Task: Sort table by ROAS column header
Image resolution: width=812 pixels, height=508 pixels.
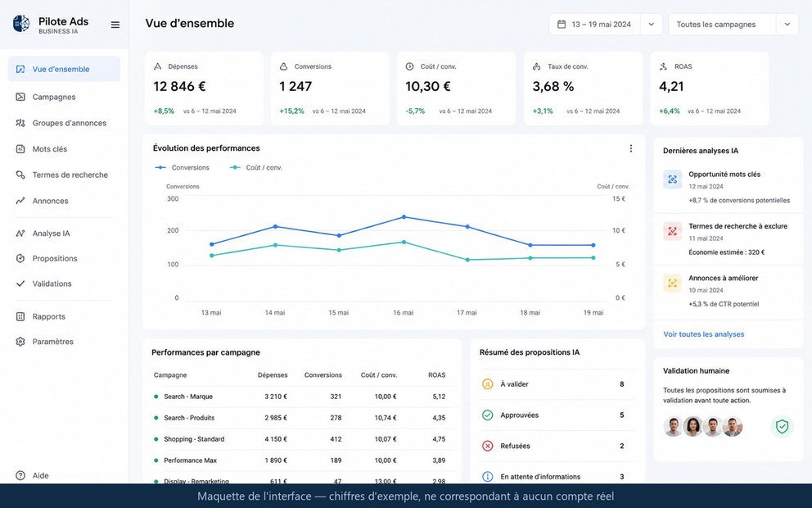Action: (436, 374)
